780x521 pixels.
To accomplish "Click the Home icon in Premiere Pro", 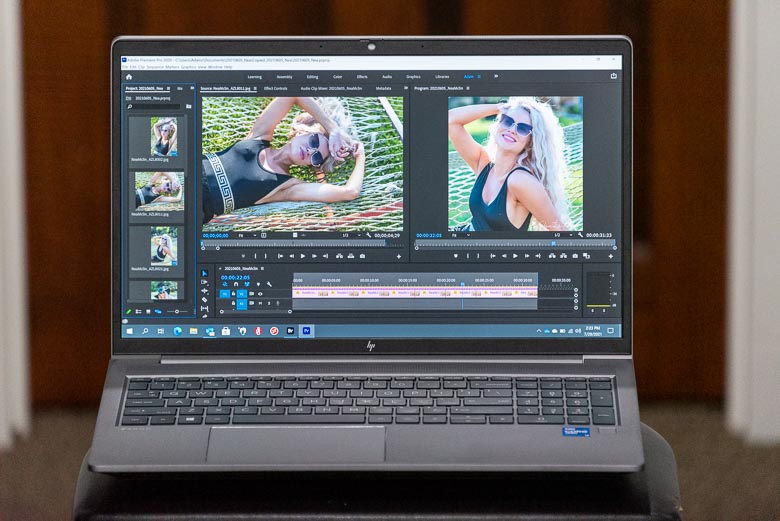I will [129, 77].
